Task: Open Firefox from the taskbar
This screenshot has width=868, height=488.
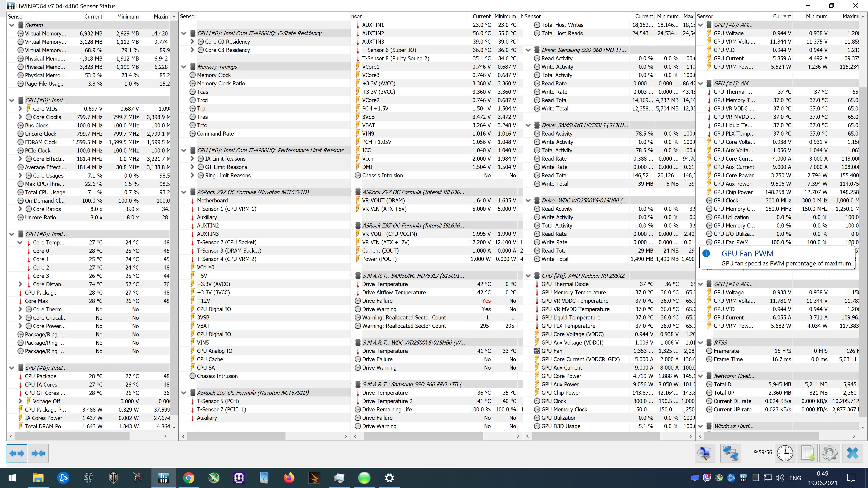Action: point(289,478)
